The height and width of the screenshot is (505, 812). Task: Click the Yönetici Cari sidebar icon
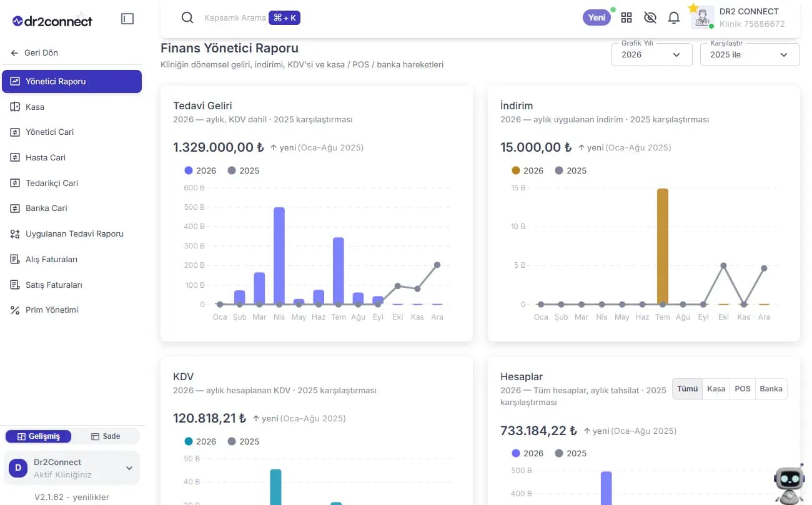click(15, 132)
